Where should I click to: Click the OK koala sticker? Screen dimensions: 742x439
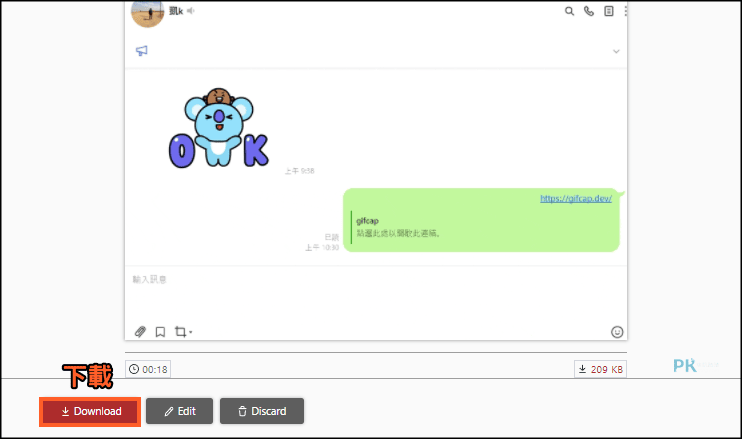[x=219, y=128]
